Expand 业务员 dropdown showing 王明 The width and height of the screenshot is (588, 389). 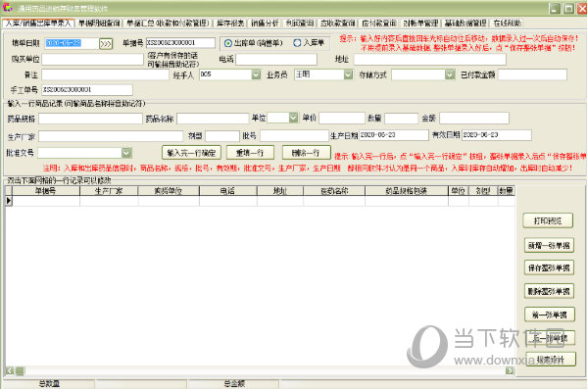click(348, 74)
